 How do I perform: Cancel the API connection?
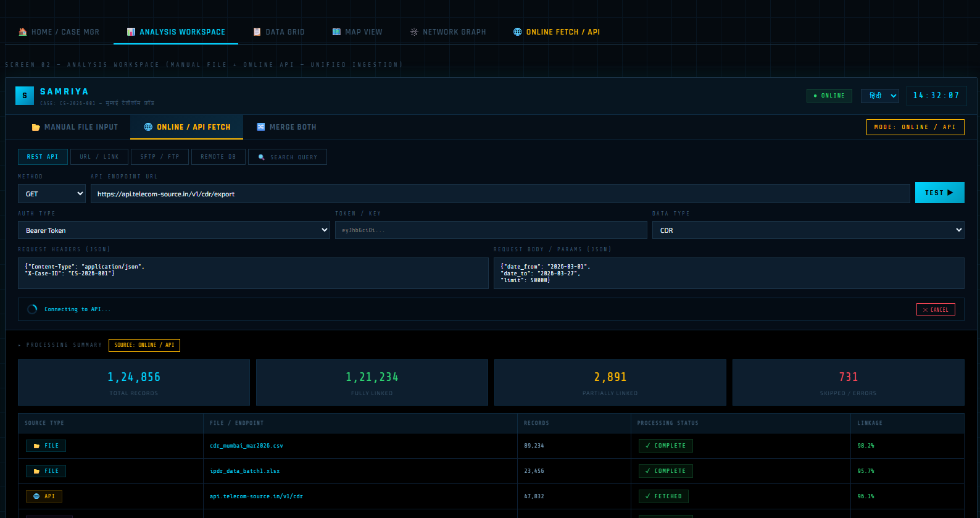tap(936, 310)
